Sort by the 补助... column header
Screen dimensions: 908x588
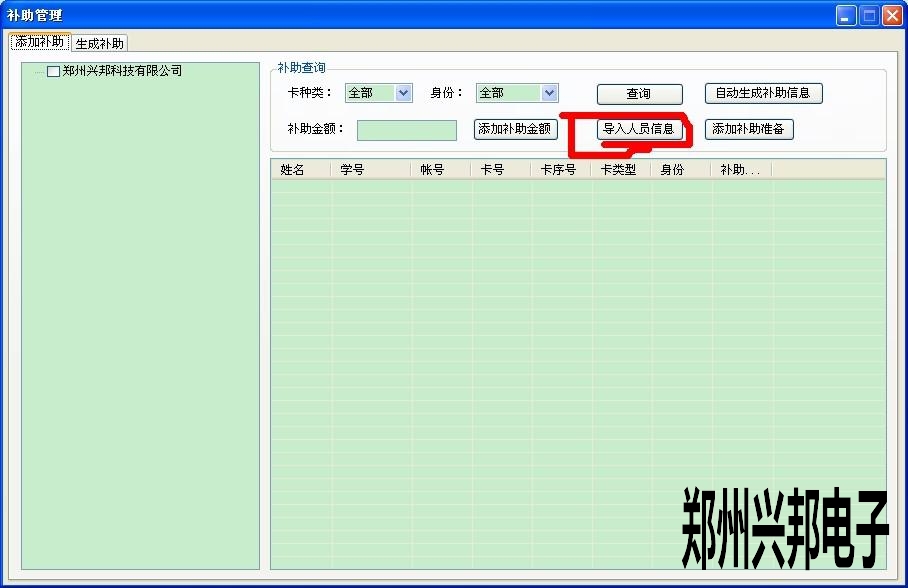(x=741, y=170)
